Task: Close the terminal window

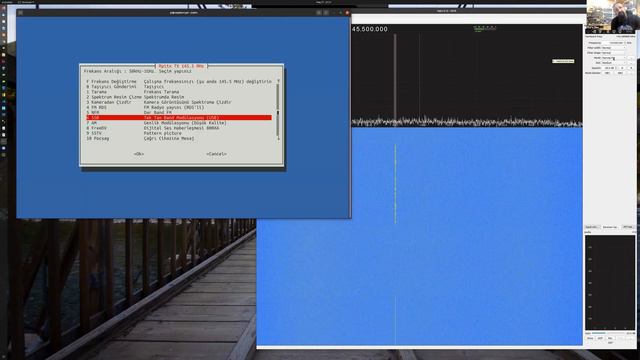Action: pos(347,13)
